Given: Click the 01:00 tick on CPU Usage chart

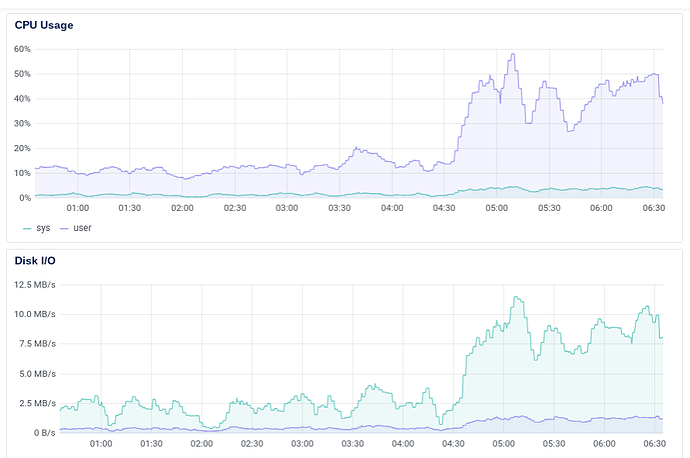Looking at the screenshot, I should (x=78, y=208).
